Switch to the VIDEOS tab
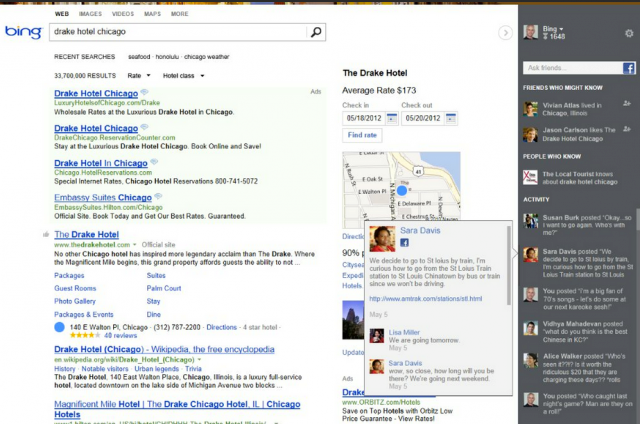The height and width of the screenshot is (424, 640). pos(123,14)
